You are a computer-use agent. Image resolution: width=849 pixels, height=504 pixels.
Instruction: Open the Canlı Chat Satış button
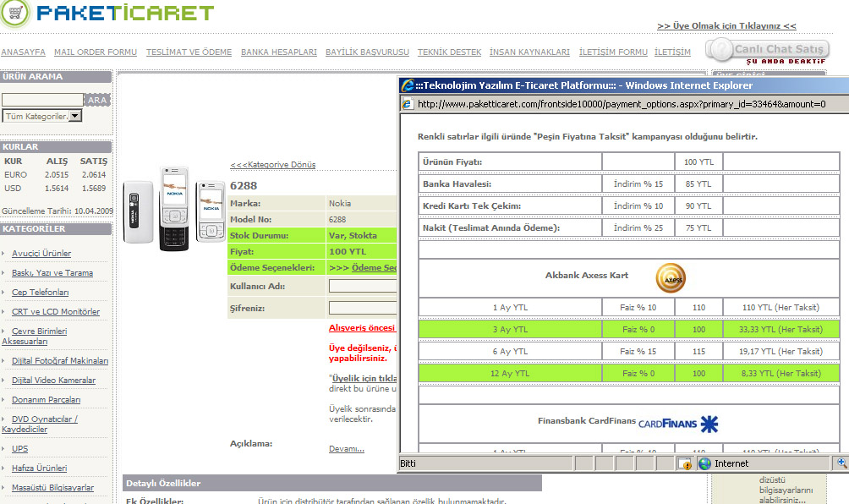coord(767,51)
